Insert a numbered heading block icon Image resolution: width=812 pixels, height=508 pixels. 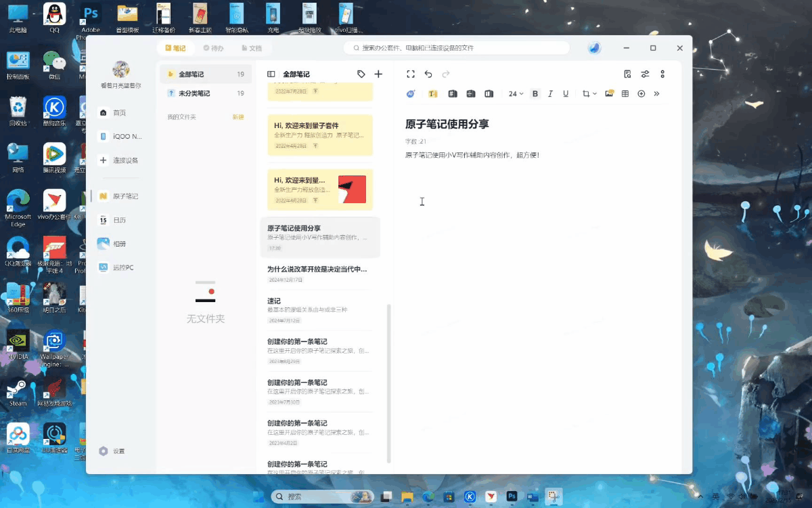click(x=453, y=93)
